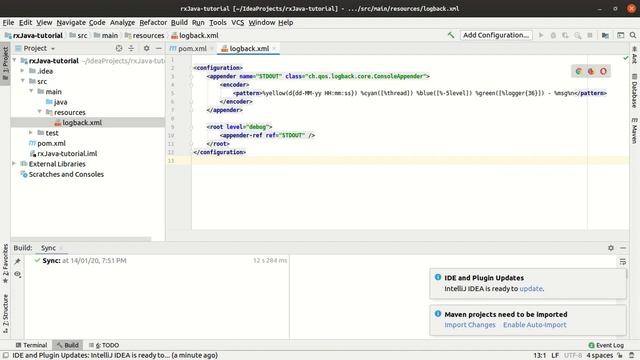Click the Build project hammer icon

coord(451,35)
